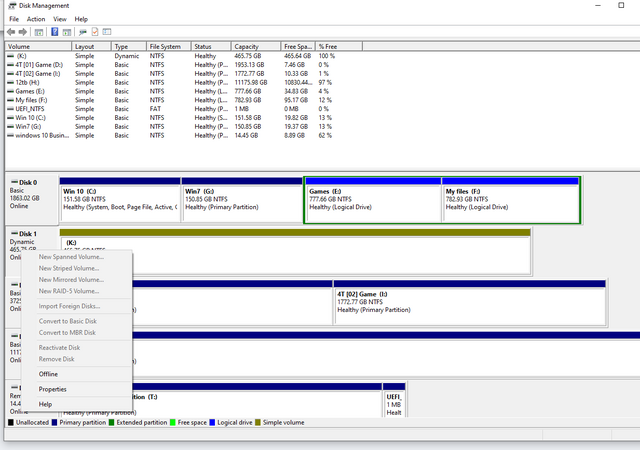Click the blue Help question-mark toolbar icon
Image resolution: width=640 pixels, height=450 pixels.
click(x=55, y=32)
